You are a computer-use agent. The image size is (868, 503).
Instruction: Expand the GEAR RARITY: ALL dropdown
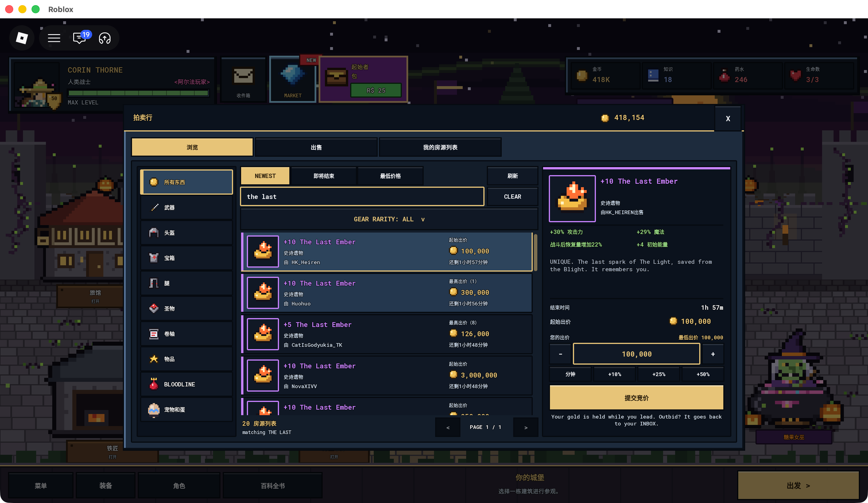click(389, 219)
